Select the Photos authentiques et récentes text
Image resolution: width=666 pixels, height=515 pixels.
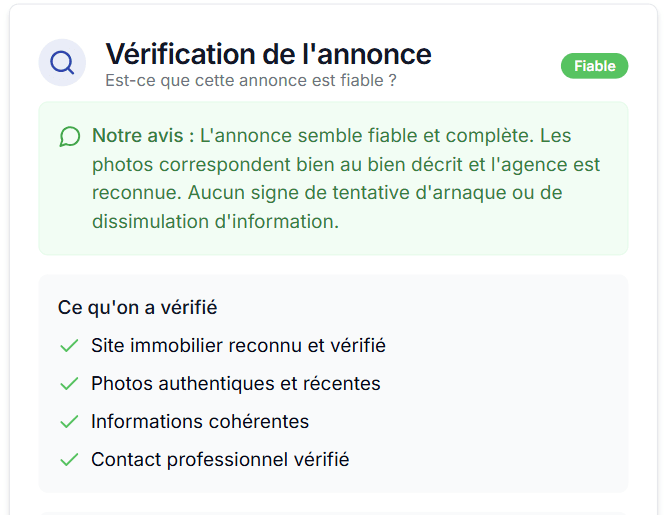(235, 384)
